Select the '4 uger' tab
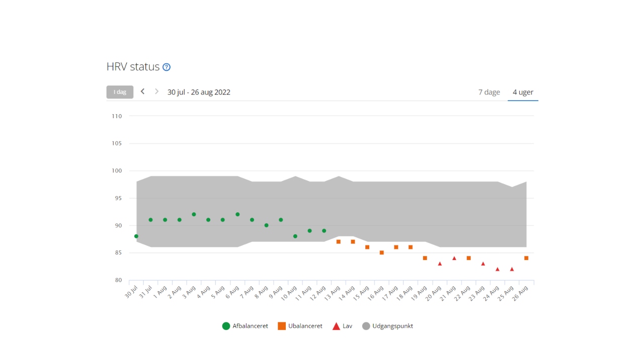This screenshot has width=644, height=352. pos(523,92)
